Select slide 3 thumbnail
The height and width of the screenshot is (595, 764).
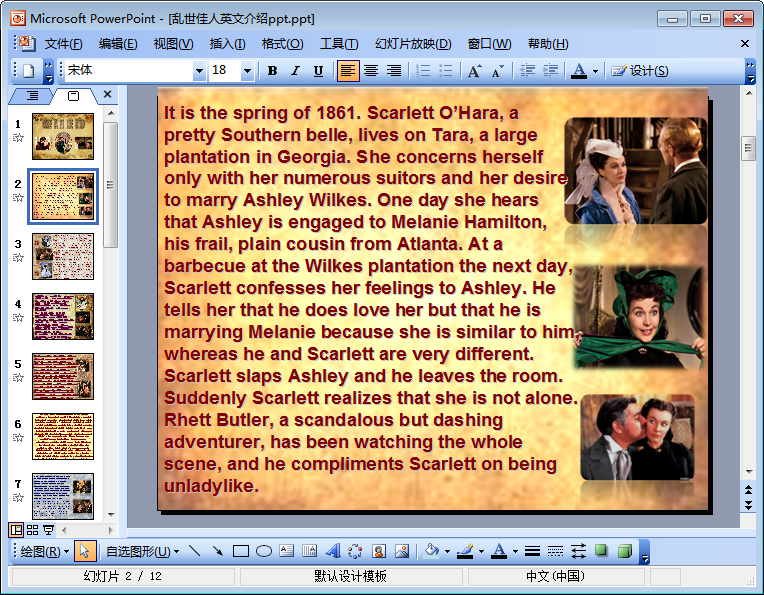click(x=63, y=256)
